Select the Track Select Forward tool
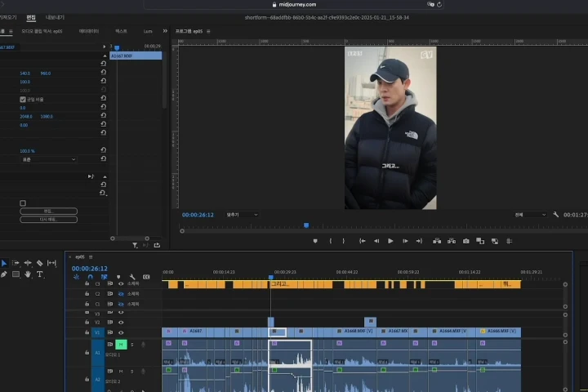The image size is (588, 392). click(16, 263)
